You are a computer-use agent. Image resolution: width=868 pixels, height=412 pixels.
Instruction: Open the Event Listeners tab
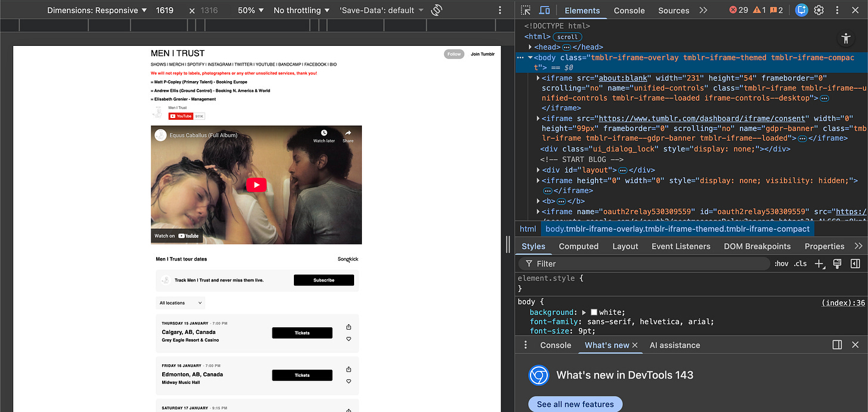click(x=681, y=246)
